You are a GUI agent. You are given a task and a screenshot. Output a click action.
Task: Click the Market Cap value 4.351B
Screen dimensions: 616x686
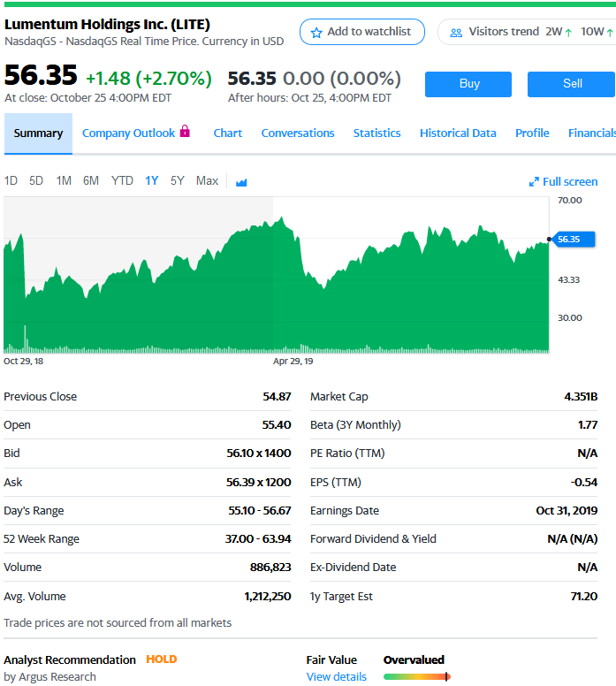pos(581,396)
